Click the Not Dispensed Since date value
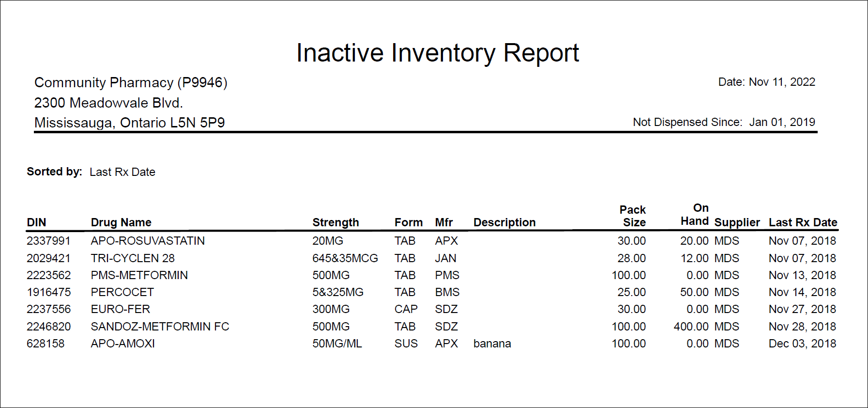Screen dimensions: 868x408 point(782,122)
